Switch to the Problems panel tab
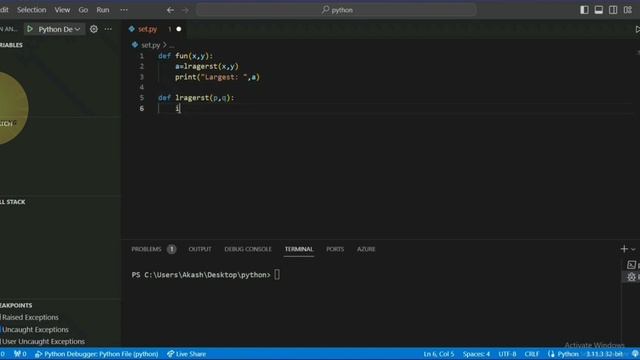This screenshot has width=640, height=360. (147, 249)
